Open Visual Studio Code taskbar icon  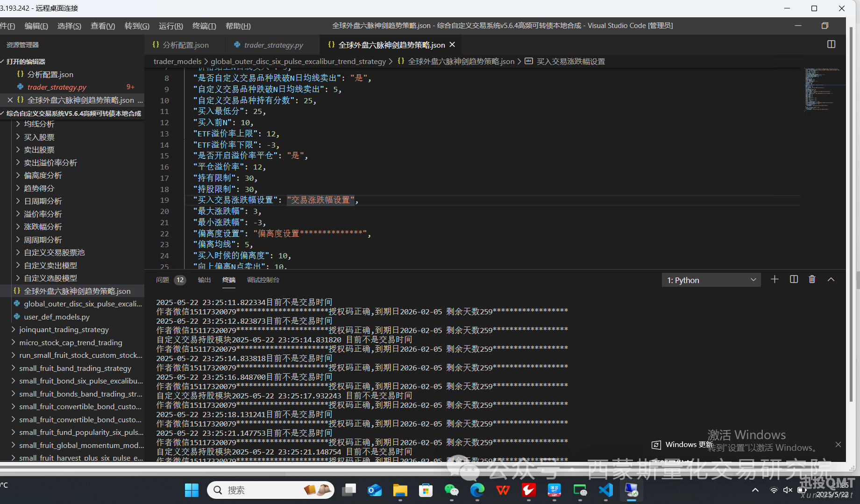(x=606, y=490)
